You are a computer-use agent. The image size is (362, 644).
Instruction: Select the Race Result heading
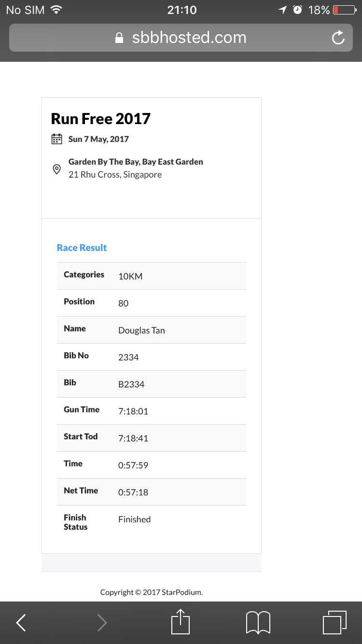tap(82, 248)
